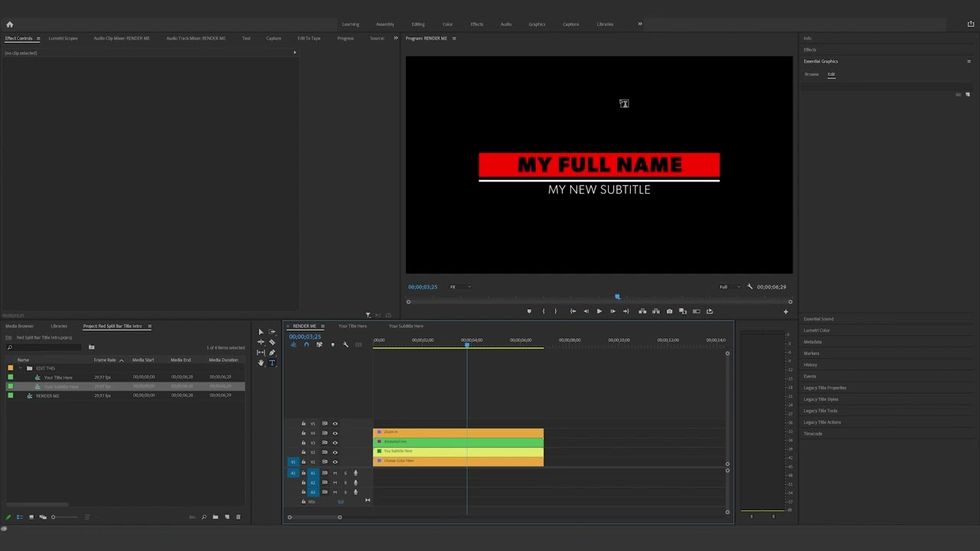Click the trash Clear icon in Project panel
The image size is (980, 551).
click(x=238, y=517)
